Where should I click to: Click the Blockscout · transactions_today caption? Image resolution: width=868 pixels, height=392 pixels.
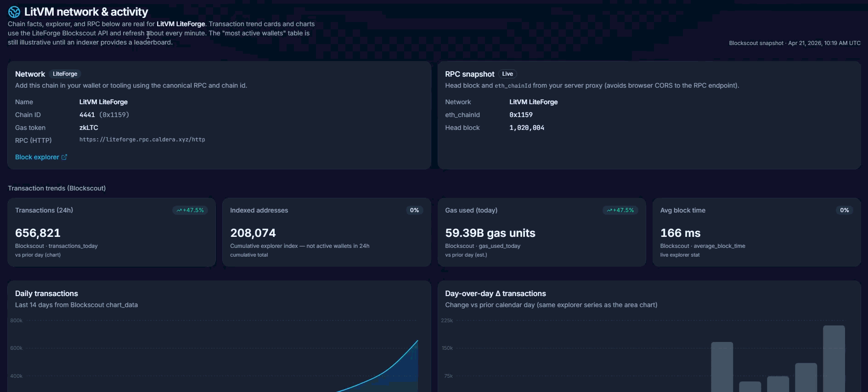point(56,246)
